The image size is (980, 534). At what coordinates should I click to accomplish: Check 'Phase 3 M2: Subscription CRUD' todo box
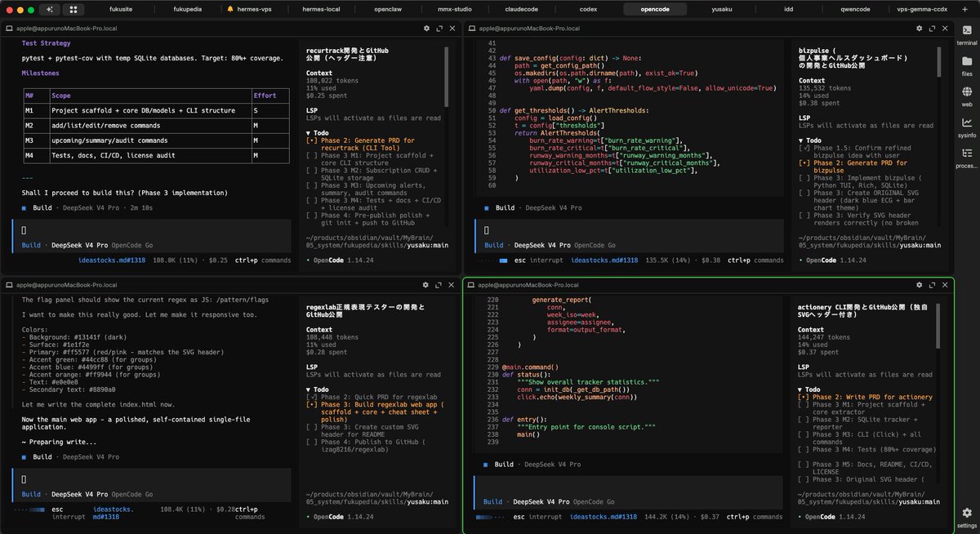click(311, 170)
